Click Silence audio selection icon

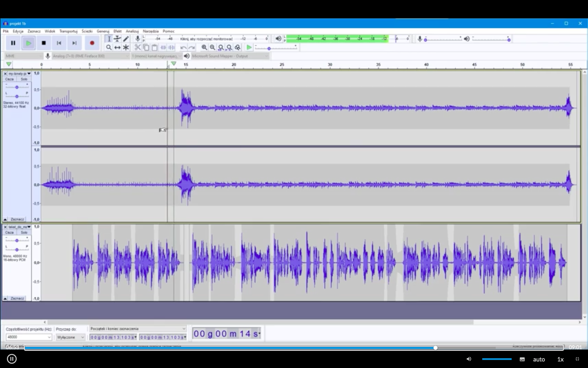171,47
